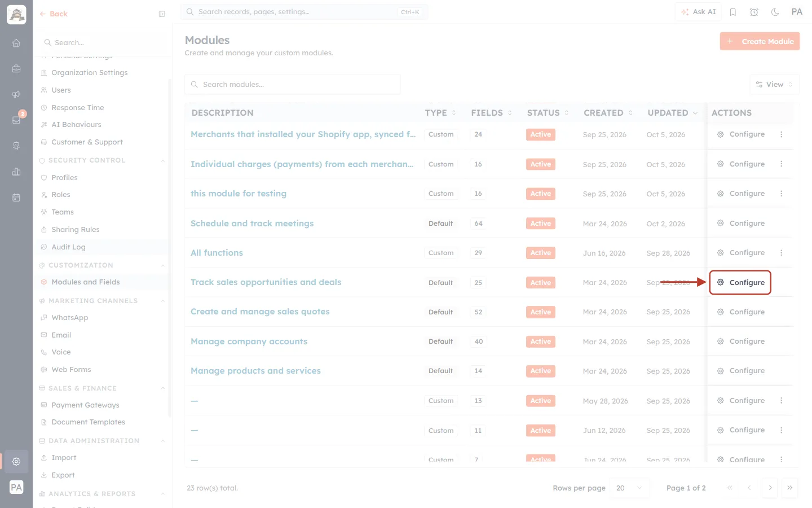Open the View options dropdown
Viewport: 812px width, 508px height.
coord(774,85)
